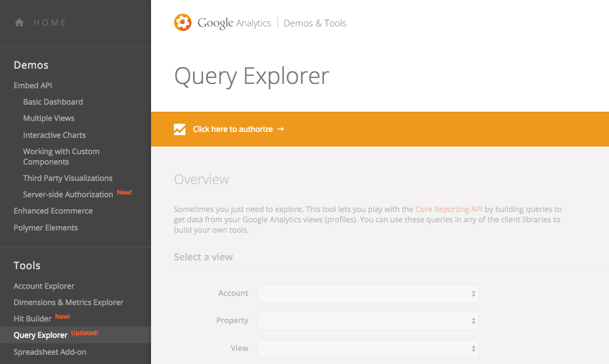The width and height of the screenshot is (609, 364).
Task: Click the Overview heading
Action: [201, 179]
